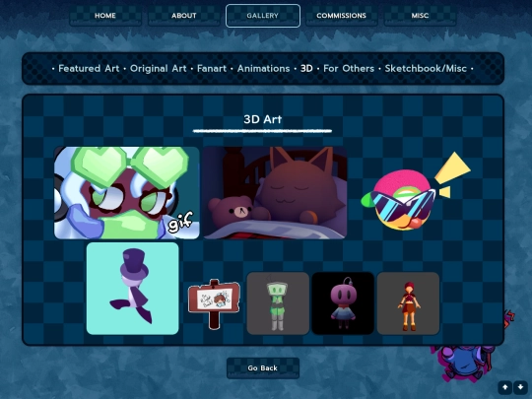
Task: Open the HOME navigation tab
Action: coord(105,16)
